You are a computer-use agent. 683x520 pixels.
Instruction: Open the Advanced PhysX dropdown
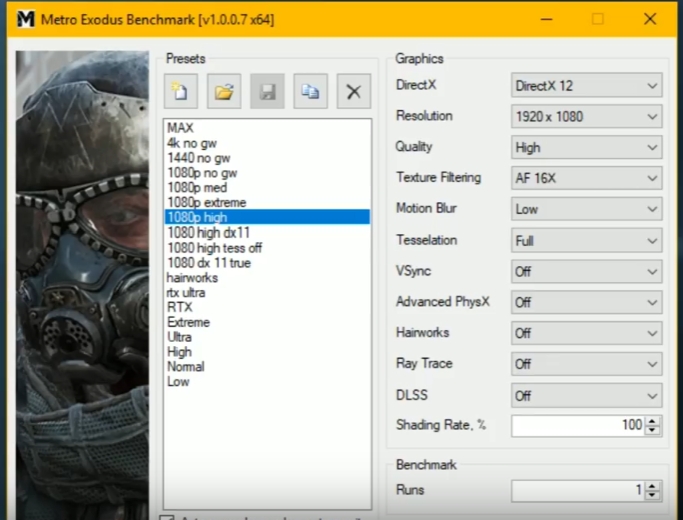586,302
